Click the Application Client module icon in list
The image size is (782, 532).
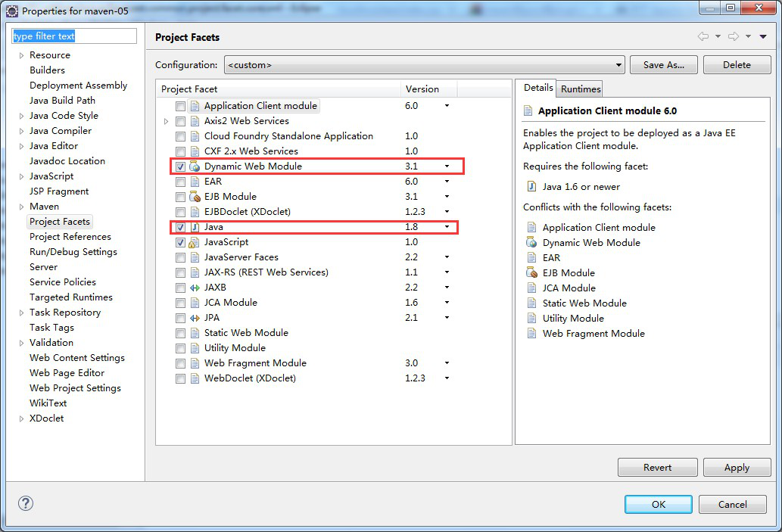(195, 106)
